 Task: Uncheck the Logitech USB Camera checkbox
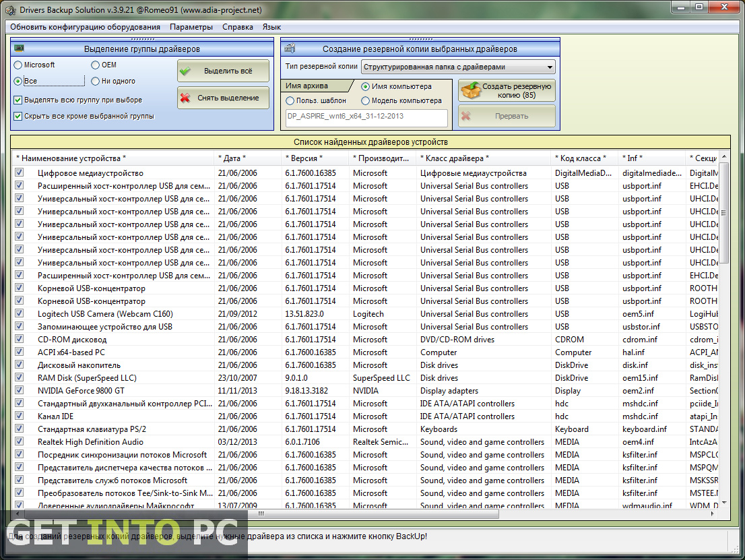pos(19,313)
